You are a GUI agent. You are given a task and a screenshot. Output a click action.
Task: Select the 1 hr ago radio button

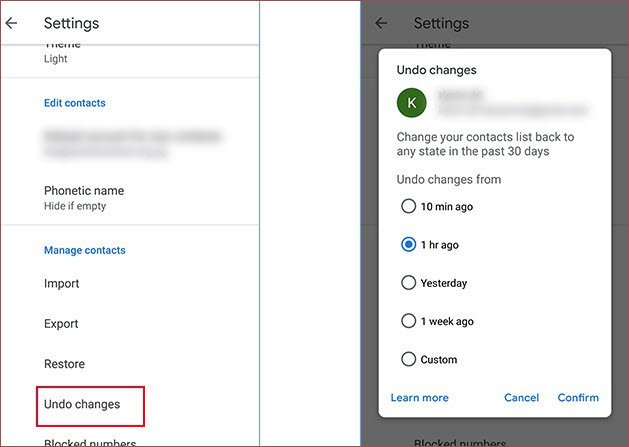point(408,245)
